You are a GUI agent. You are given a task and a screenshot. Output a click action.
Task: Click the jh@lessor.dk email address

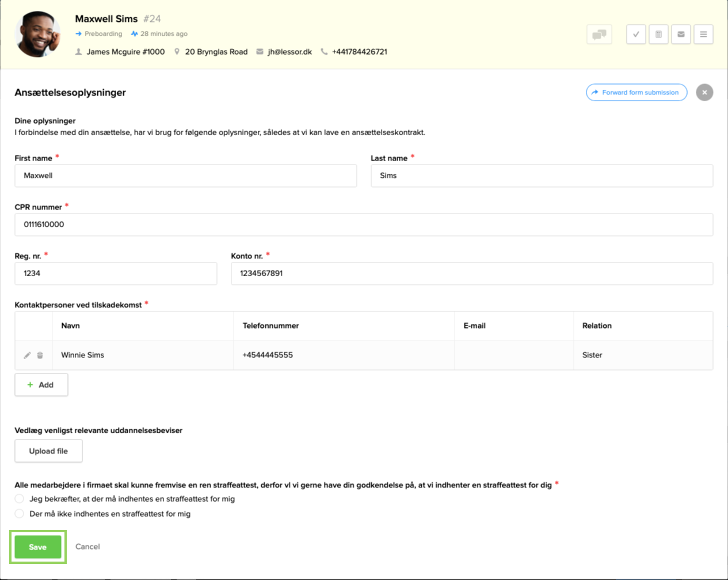pyautogui.click(x=288, y=52)
